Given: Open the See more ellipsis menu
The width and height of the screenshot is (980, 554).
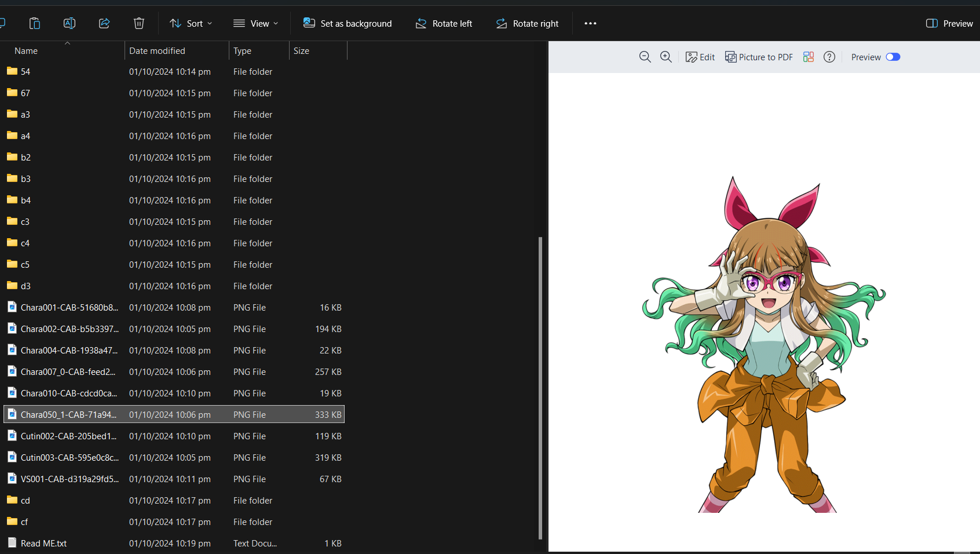Looking at the screenshot, I should coord(590,23).
